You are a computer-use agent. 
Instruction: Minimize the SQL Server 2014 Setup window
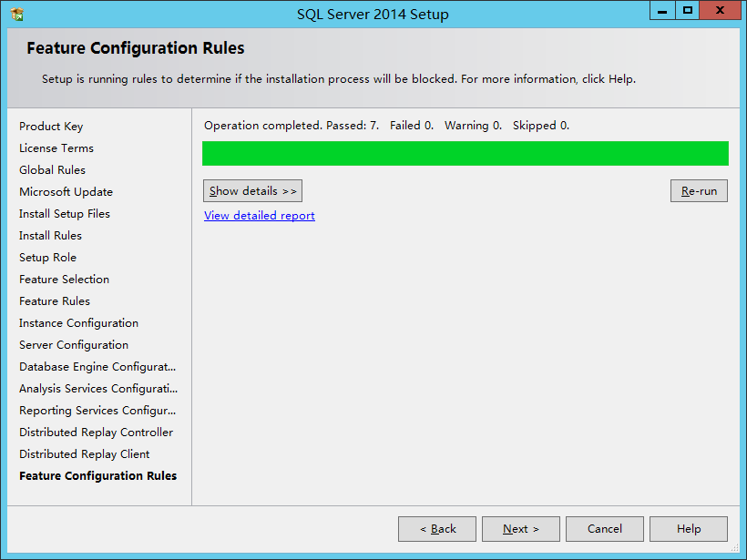[x=662, y=11]
